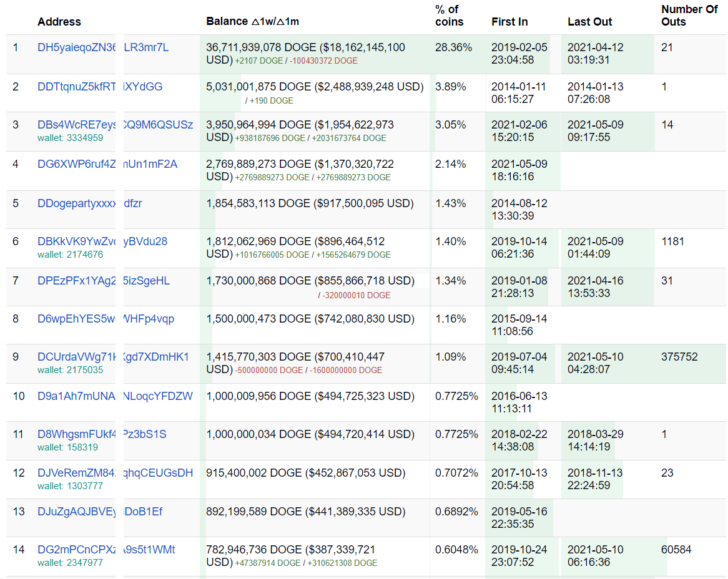Open wallet: 3334959 link
Image resolution: width=728 pixels, height=579 pixels.
pos(70,138)
